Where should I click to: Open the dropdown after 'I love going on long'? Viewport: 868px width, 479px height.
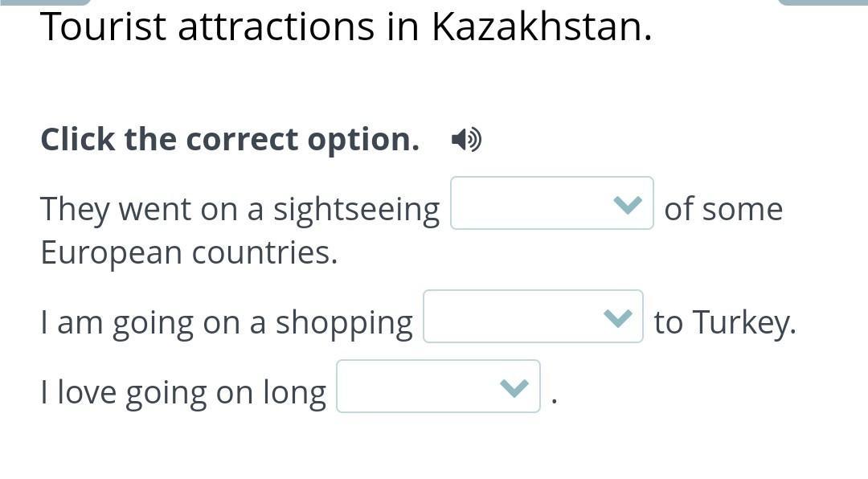[x=438, y=387]
